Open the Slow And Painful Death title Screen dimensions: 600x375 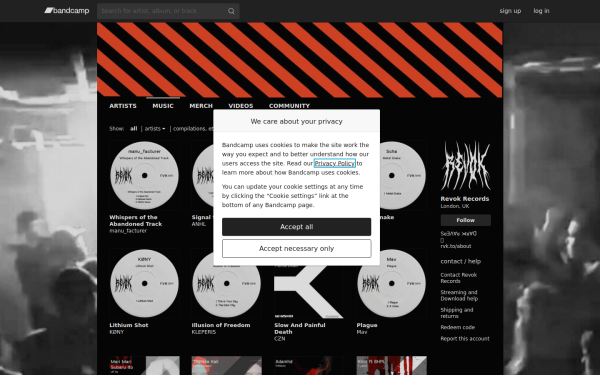[300, 329]
